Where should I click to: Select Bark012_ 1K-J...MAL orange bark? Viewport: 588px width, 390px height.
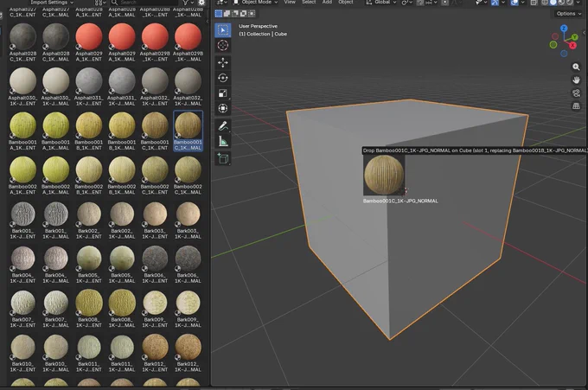pos(188,353)
